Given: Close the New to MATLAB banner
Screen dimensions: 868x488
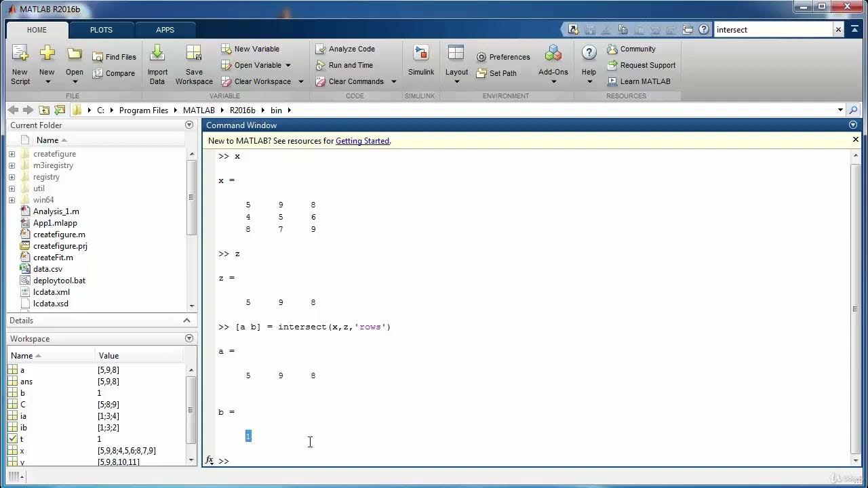Looking at the screenshot, I should [856, 140].
